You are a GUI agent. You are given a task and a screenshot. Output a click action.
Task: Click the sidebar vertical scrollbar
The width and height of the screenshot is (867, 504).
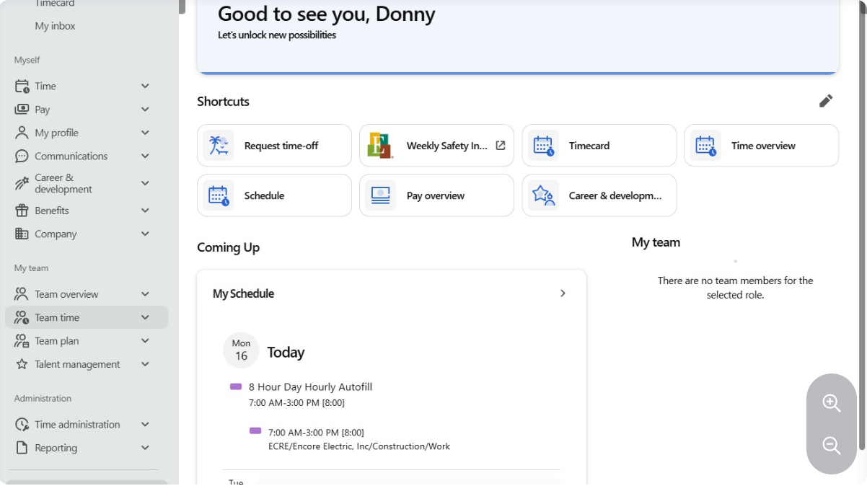pos(182,6)
